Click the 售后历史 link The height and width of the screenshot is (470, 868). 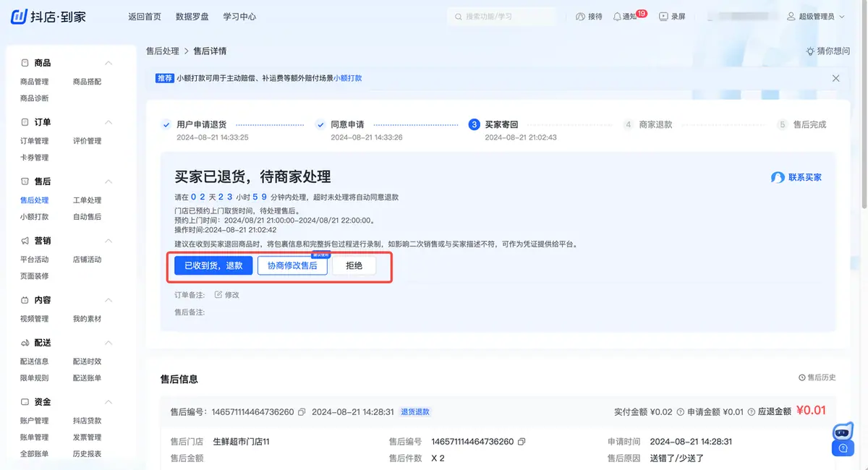[817, 377]
